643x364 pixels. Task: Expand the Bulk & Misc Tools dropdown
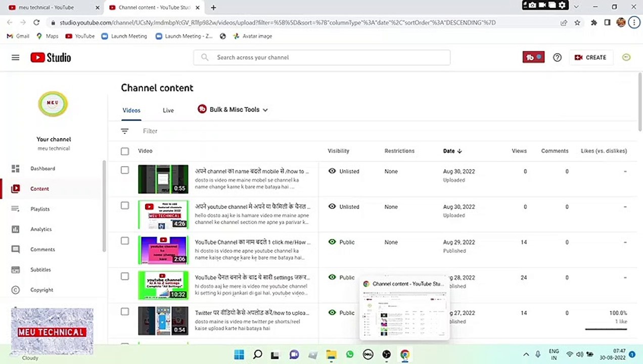tap(233, 110)
